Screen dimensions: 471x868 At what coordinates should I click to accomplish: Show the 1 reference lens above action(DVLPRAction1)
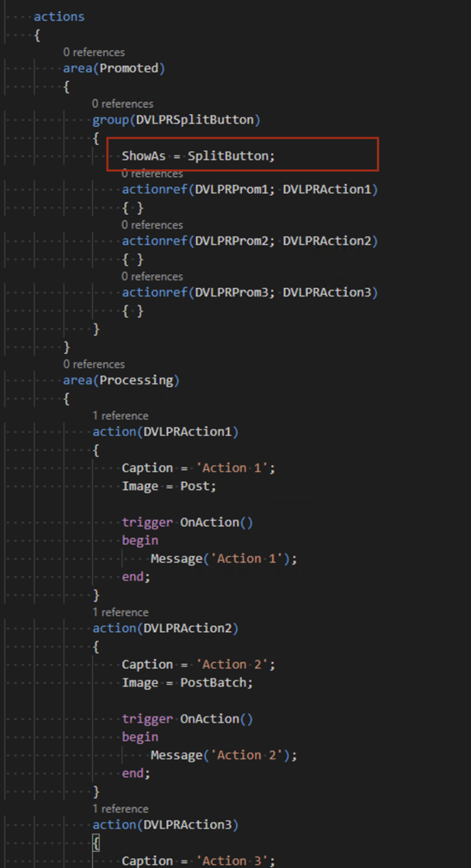point(120,416)
